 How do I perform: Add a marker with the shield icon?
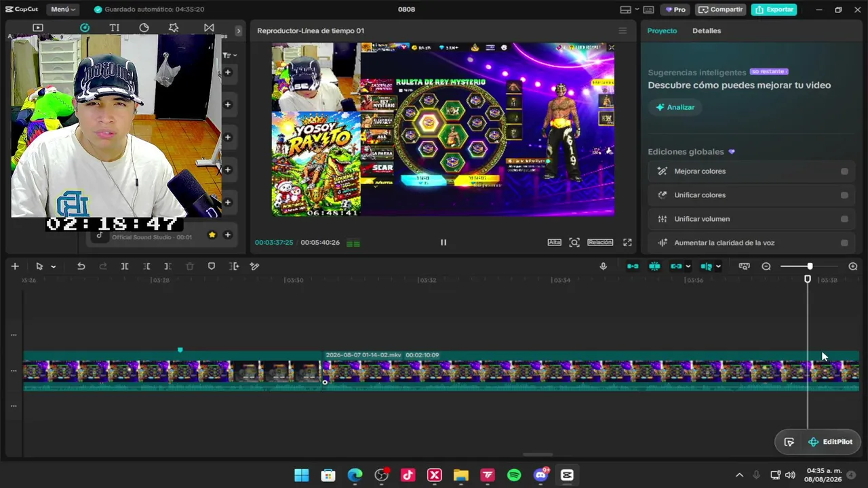pos(212,266)
